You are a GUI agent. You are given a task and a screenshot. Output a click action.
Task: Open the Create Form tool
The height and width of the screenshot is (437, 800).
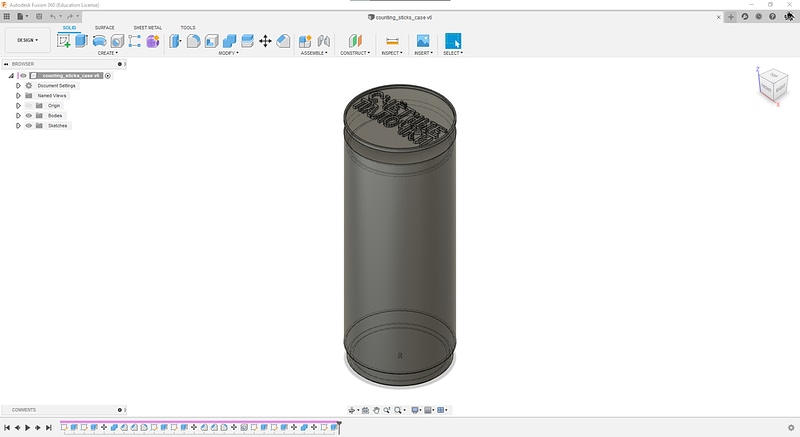pyautogui.click(x=153, y=41)
